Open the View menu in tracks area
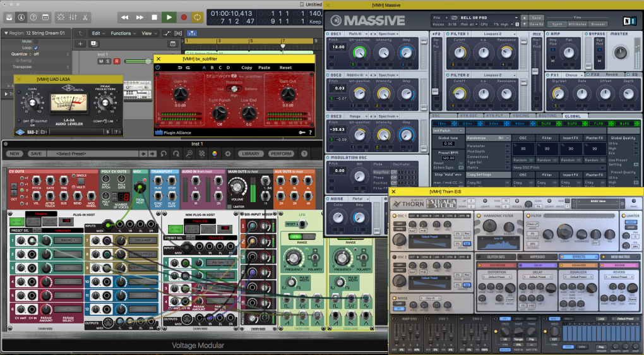 tap(148, 33)
